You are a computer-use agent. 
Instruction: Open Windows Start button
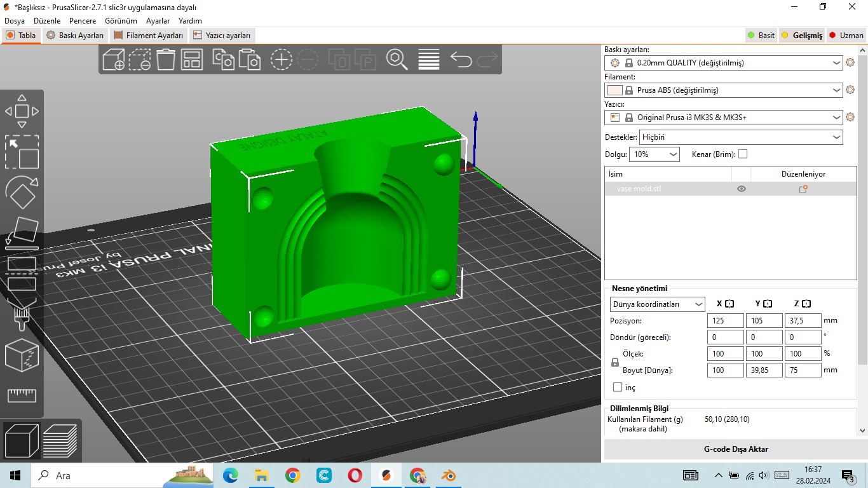coord(15,475)
